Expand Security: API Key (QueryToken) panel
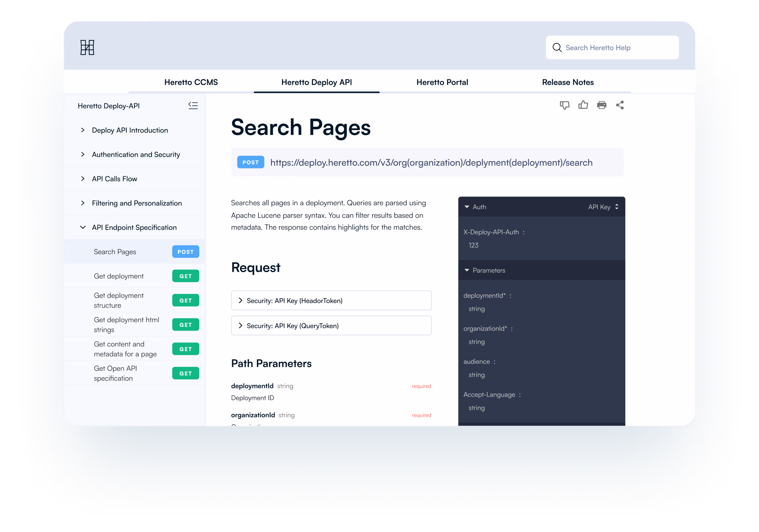 click(x=331, y=326)
